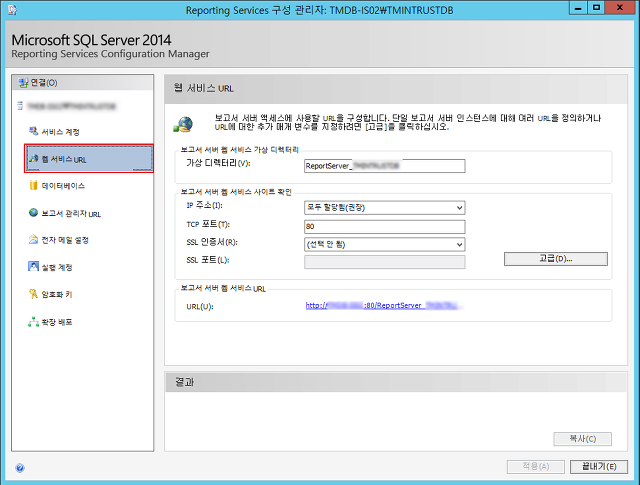Click the SSL 인증서(R): label
Screen dimensions: 640x485
[212, 242]
